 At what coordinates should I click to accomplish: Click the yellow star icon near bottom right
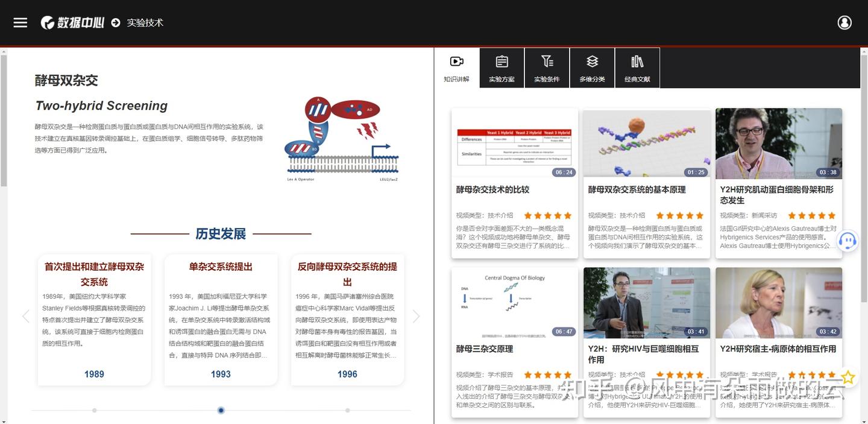point(848,377)
